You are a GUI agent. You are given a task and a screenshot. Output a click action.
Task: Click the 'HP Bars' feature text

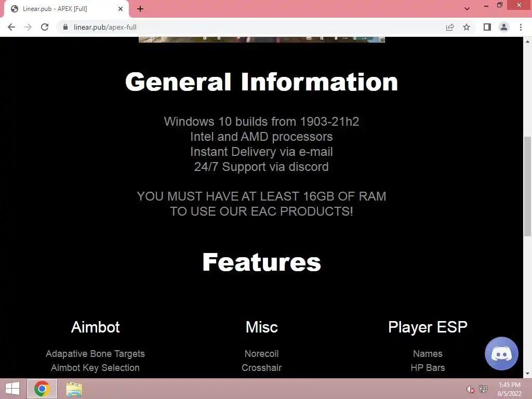[428, 368]
